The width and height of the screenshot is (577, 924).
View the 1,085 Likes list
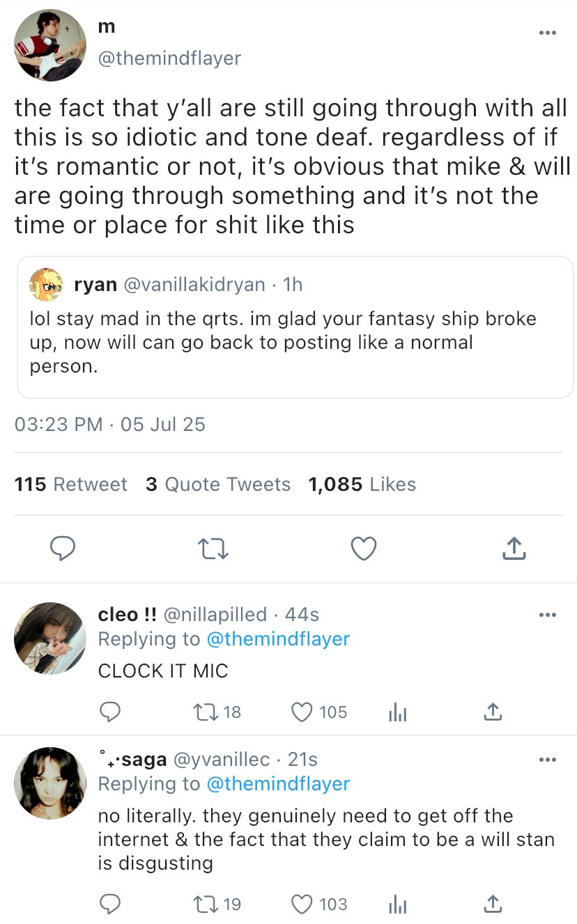pyautogui.click(x=362, y=485)
